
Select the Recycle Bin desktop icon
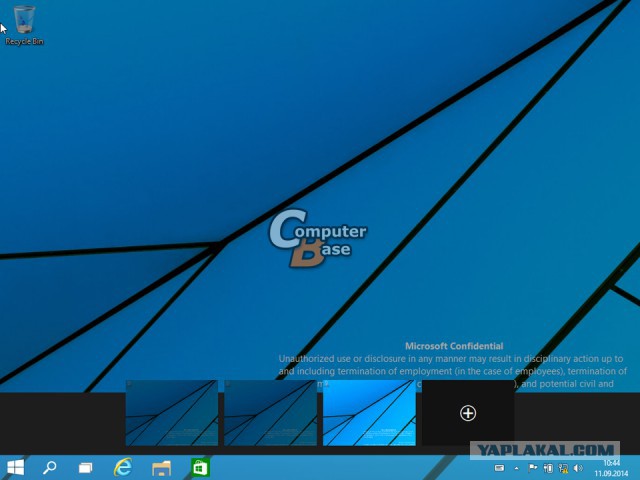click(24, 25)
